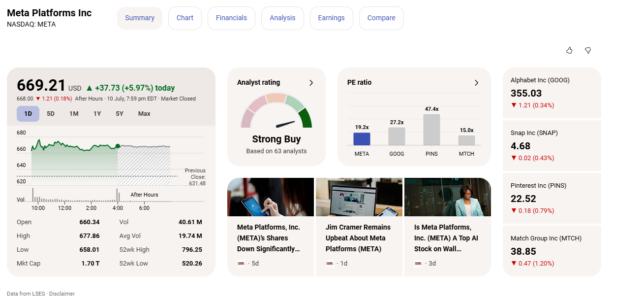
Task: Expand Analyst rating with chevron arrow
Action: [x=311, y=83]
